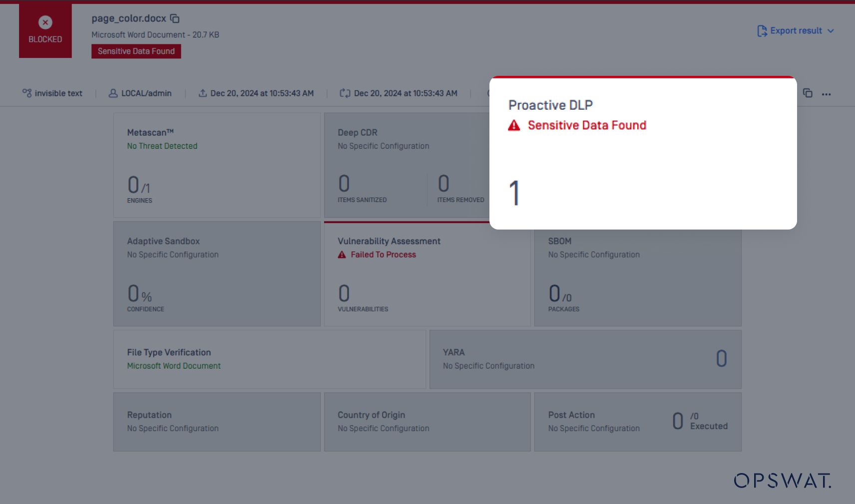Open the Vulnerability Assessment tile
This screenshot has height=504, width=855.
coord(427,274)
